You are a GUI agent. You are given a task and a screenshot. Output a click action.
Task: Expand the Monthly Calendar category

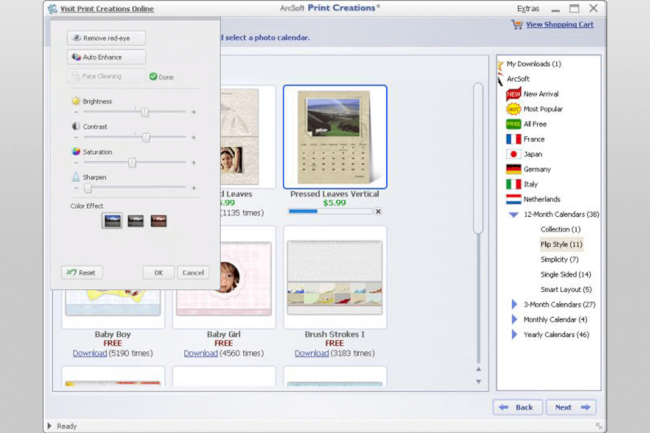coord(514,319)
